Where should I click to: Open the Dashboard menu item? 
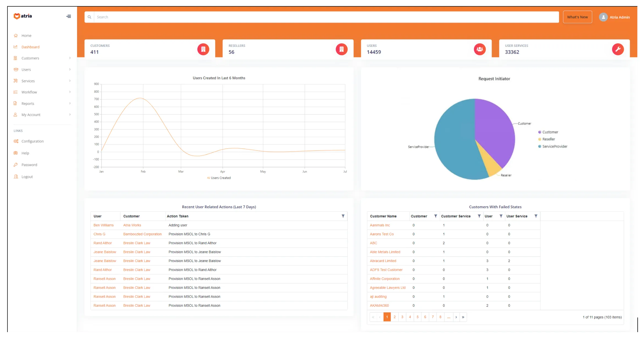click(x=30, y=47)
